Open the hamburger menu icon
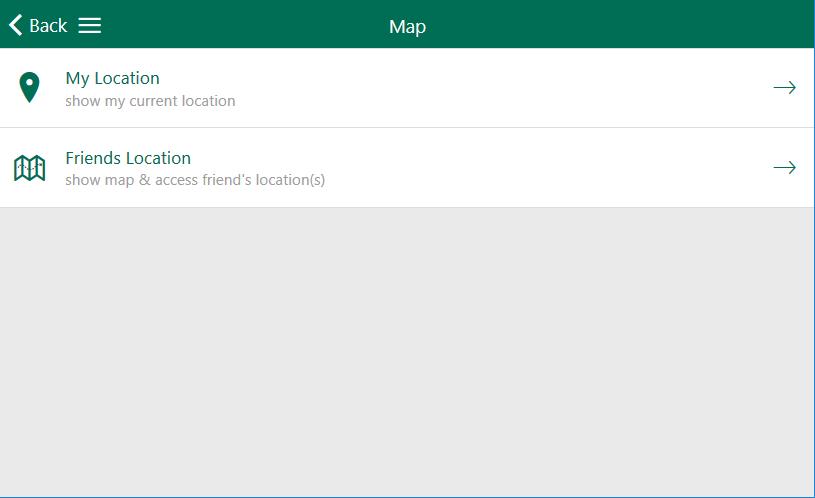 click(89, 25)
